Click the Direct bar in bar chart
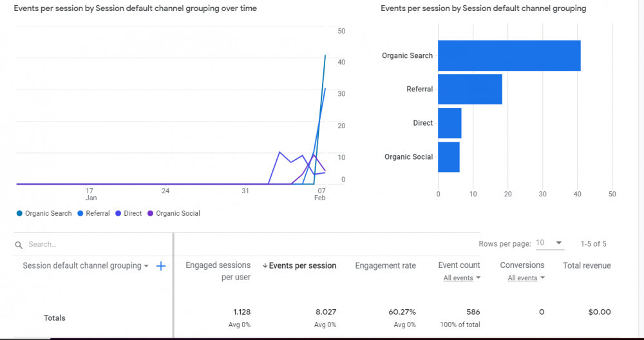The image size is (644, 340). click(450, 123)
